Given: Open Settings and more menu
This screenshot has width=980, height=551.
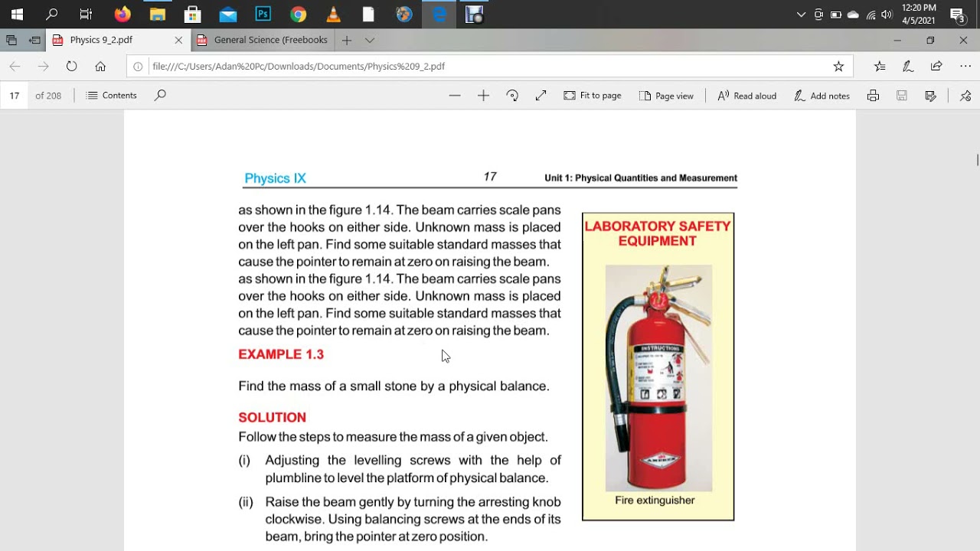Looking at the screenshot, I should (x=965, y=67).
